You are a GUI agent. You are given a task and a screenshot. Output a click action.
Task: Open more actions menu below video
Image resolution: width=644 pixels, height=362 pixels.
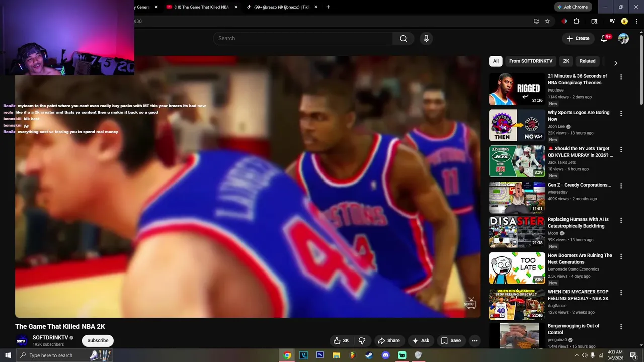coord(474,341)
